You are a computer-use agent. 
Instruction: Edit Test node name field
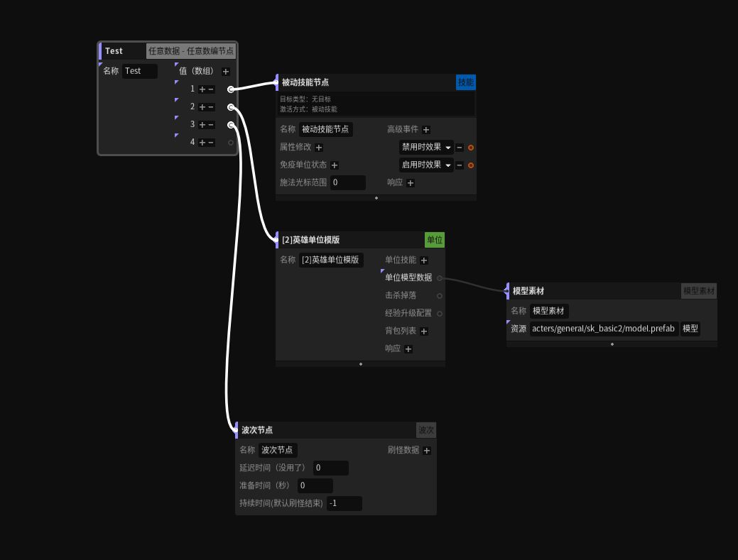point(140,71)
